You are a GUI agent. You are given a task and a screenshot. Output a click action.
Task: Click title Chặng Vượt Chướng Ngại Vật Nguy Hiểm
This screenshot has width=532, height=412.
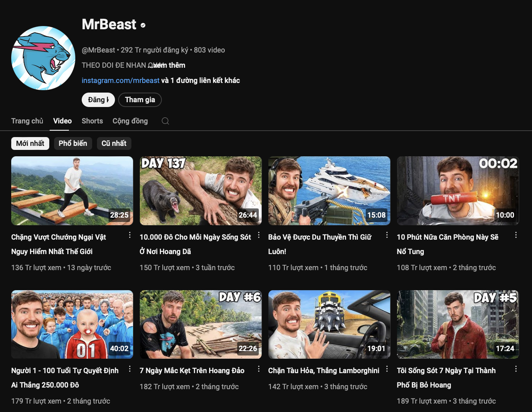pos(58,244)
